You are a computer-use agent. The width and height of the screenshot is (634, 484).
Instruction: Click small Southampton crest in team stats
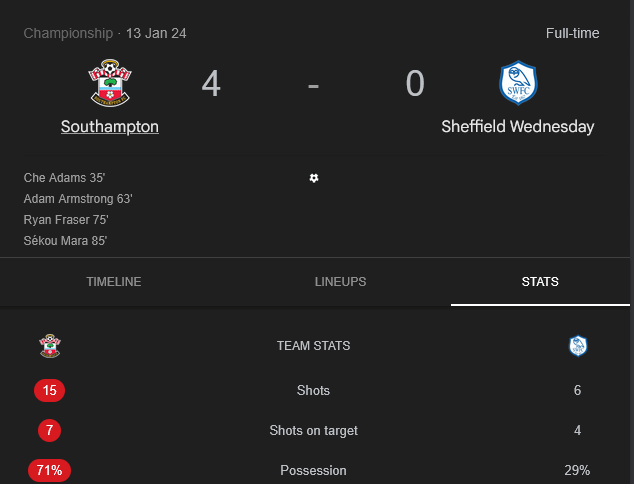(x=49, y=346)
